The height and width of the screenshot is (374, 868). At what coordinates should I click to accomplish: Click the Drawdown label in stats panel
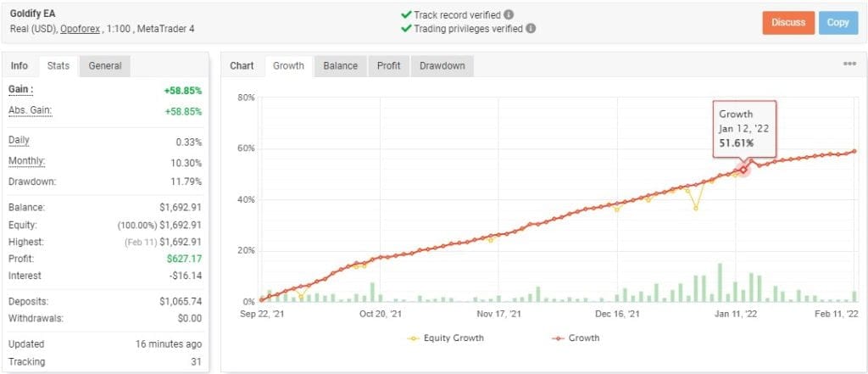click(31, 180)
